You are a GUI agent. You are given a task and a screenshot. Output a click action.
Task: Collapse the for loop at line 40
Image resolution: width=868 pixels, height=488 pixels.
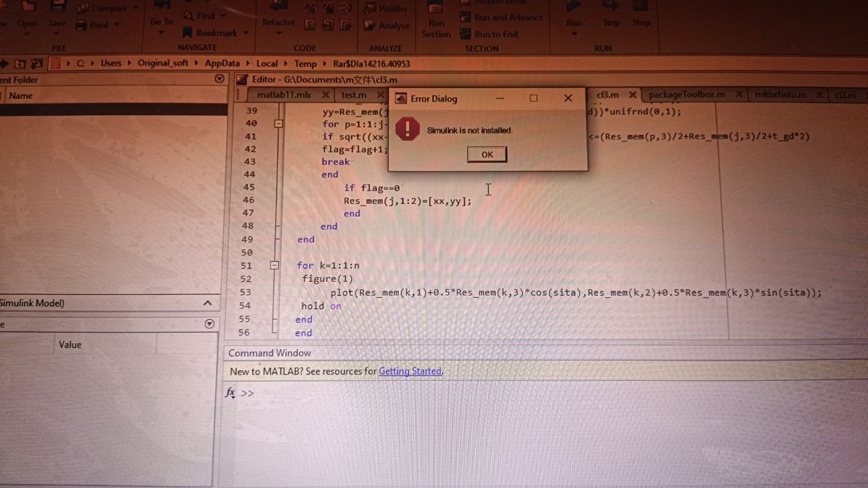pos(278,124)
